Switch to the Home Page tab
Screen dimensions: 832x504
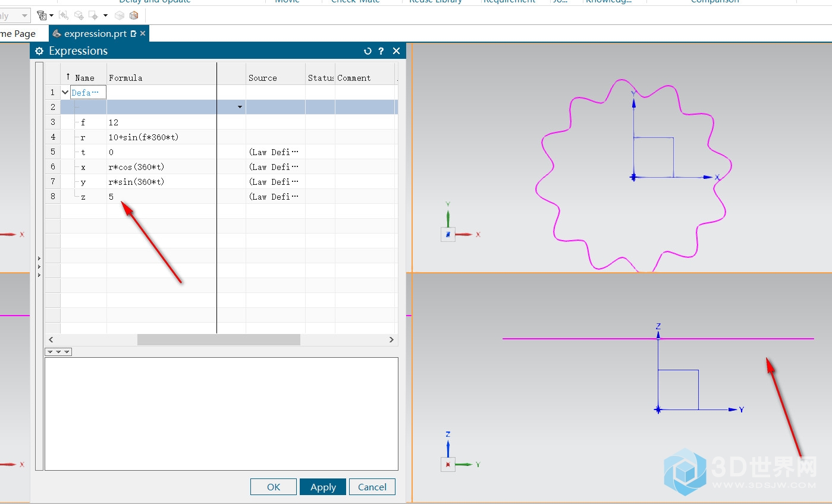point(18,34)
